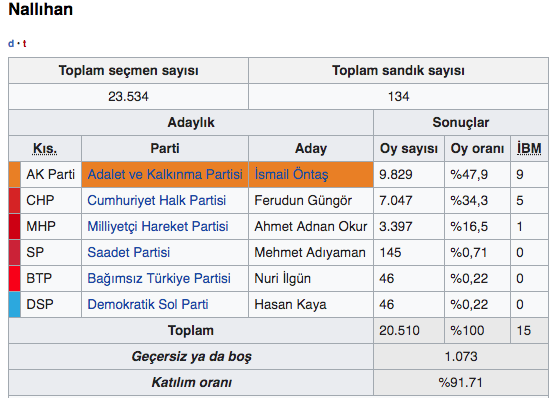Click the dark red MHP color cell
The image size is (551, 398).
pos(15,226)
